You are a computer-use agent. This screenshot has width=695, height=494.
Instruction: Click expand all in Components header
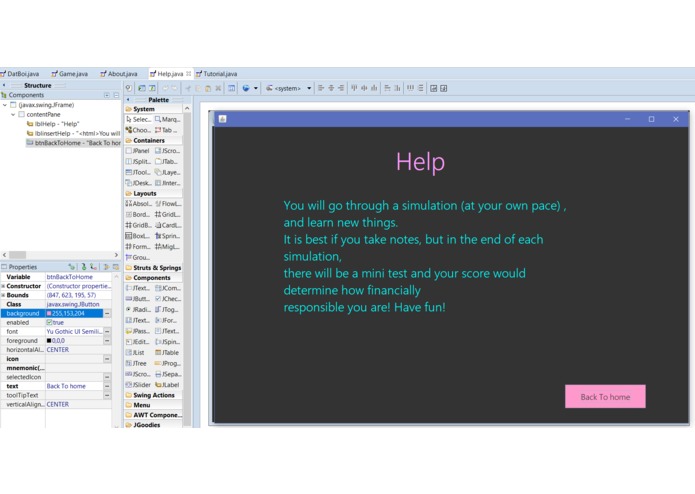pos(107,95)
